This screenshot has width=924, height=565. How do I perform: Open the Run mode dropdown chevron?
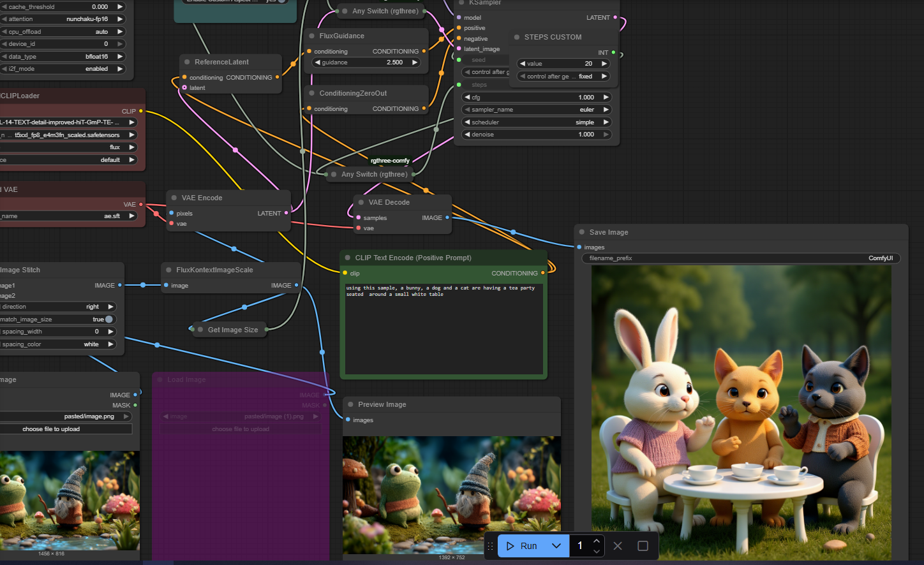point(556,546)
